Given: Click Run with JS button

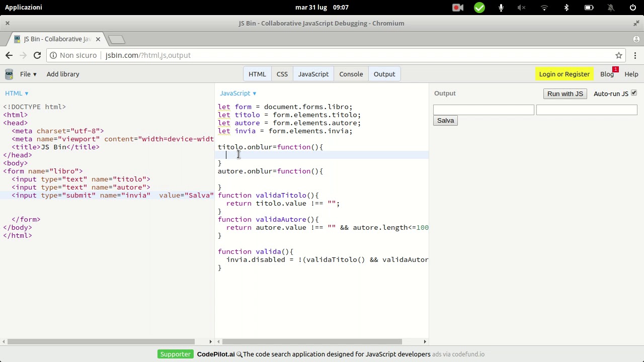Looking at the screenshot, I should [565, 94].
